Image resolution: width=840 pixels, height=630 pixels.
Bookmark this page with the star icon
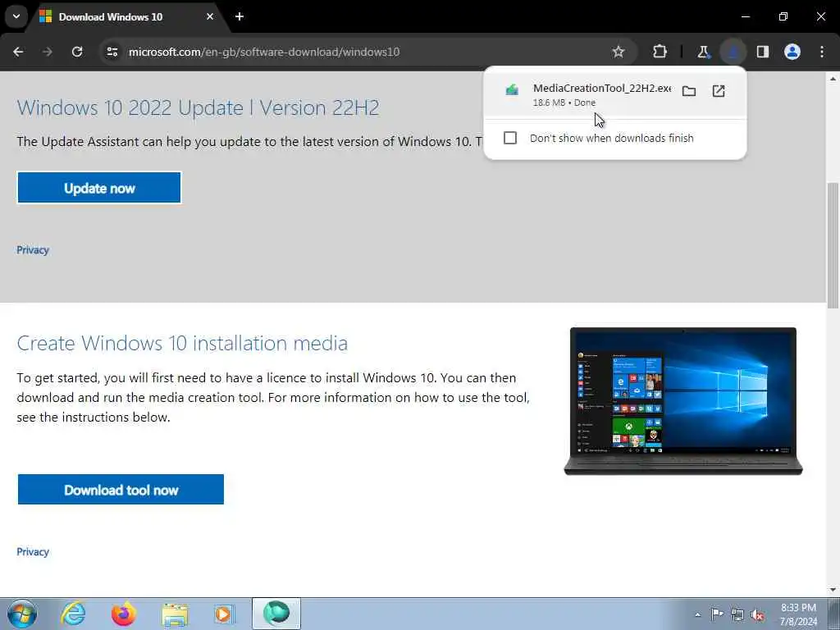(x=619, y=52)
